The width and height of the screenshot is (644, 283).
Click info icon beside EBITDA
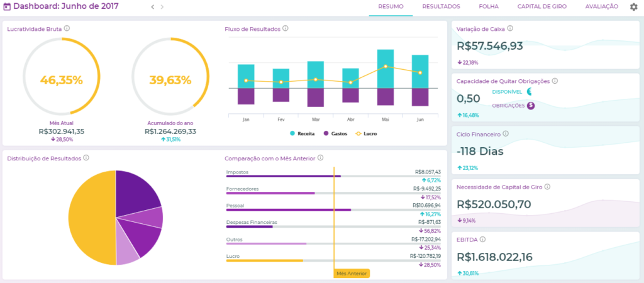coord(484,240)
